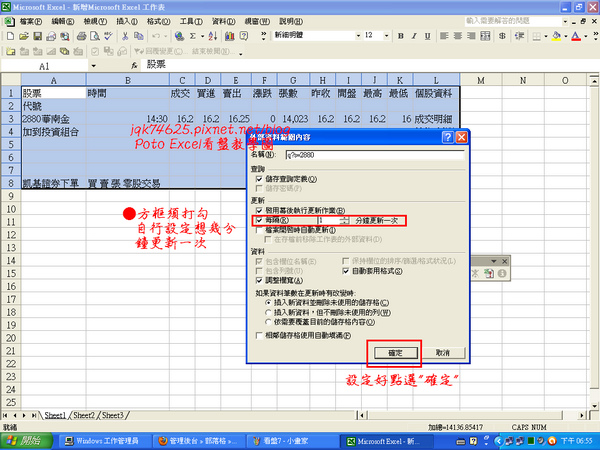This screenshot has height=450, width=600.
Task: Click the AutoSum sigma icon
Action: pyautogui.click(x=192, y=36)
